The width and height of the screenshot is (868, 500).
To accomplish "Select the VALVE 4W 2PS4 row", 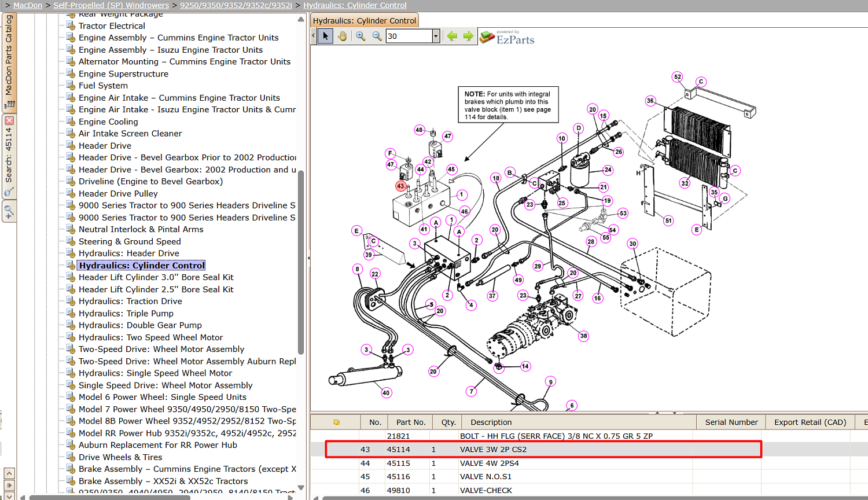I will [x=589, y=463].
